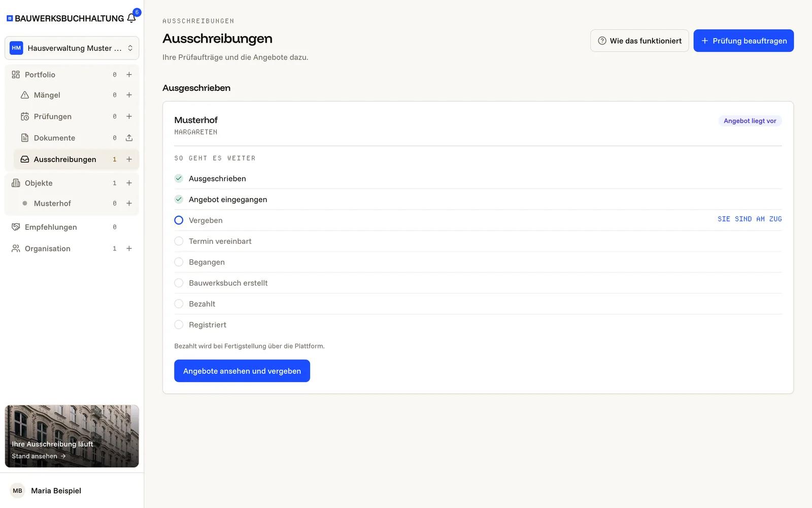The image size is (812, 508).
Task: Click the Prüfungen calendar icon
Action: (25, 116)
